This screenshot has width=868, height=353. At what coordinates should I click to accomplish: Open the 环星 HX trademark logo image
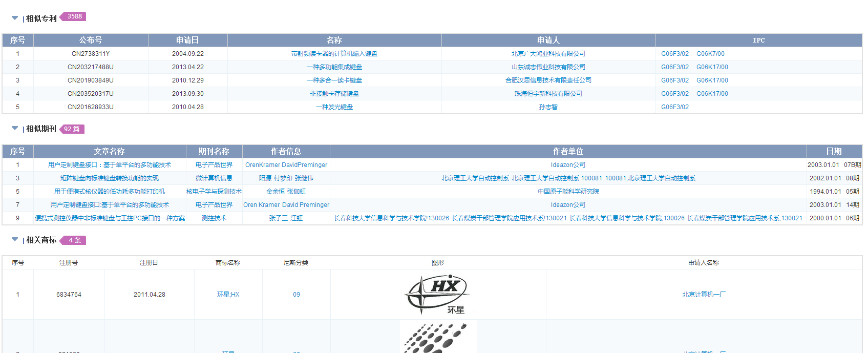(437, 295)
